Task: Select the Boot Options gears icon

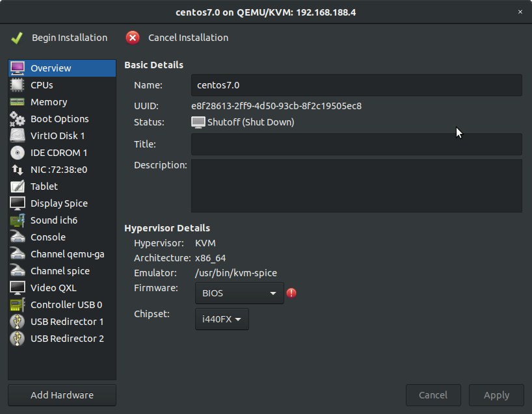Action: [x=18, y=119]
